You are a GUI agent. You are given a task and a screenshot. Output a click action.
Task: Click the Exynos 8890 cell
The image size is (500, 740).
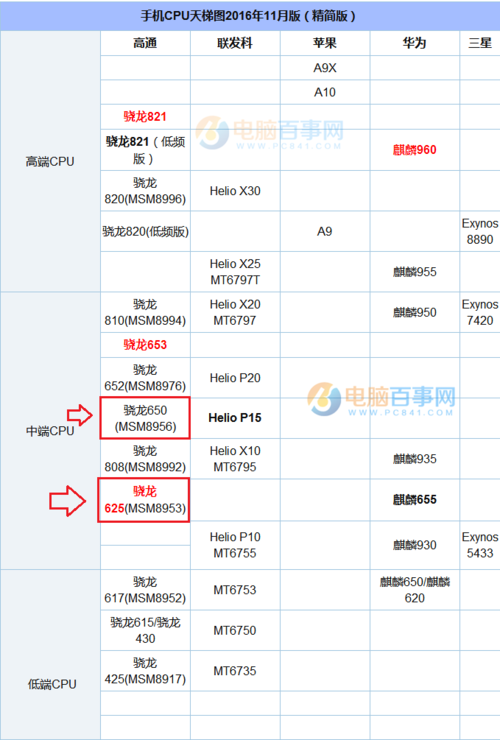[x=480, y=231]
